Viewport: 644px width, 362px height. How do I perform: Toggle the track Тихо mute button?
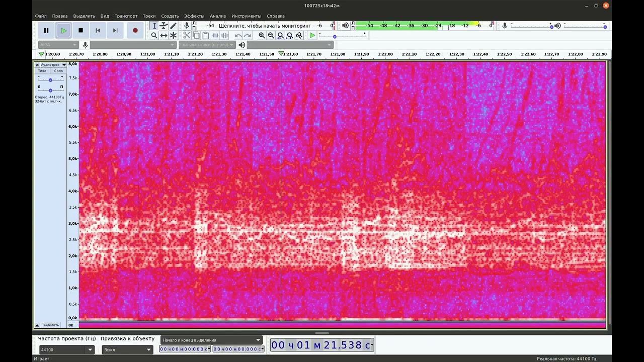click(x=42, y=71)
